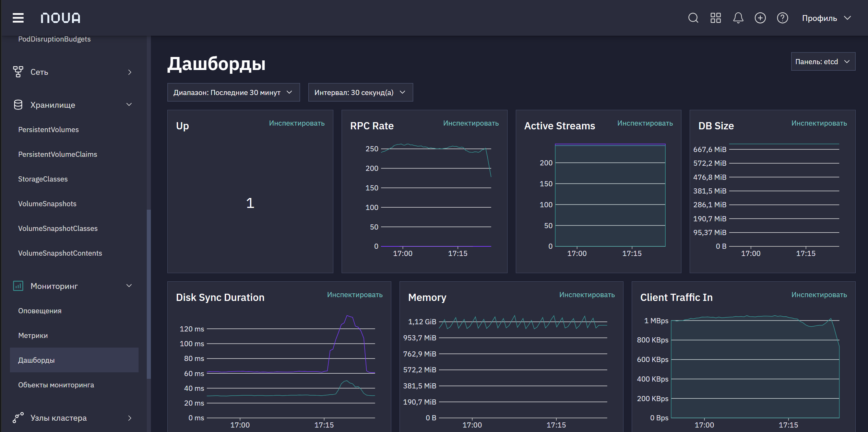Image resolution: width=868 pixels, height=432 pixels.
Task: Click the 1 MBps axis label
Action: [656, 321]
